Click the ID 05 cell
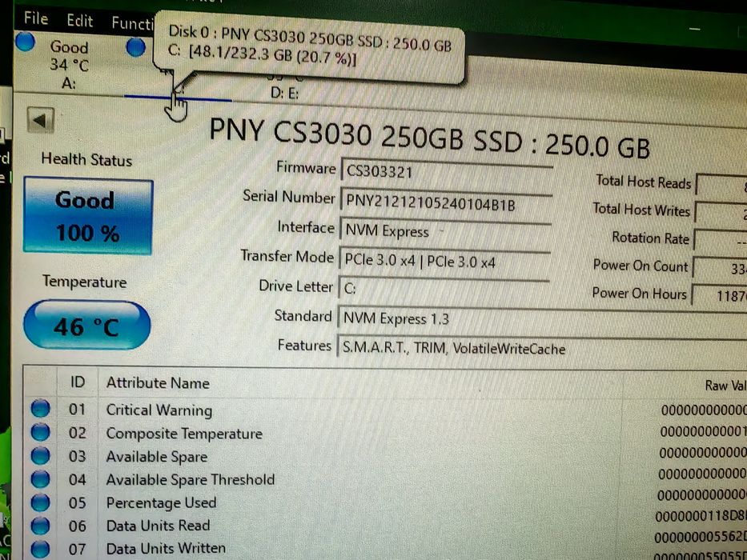 tap(77, 502)
